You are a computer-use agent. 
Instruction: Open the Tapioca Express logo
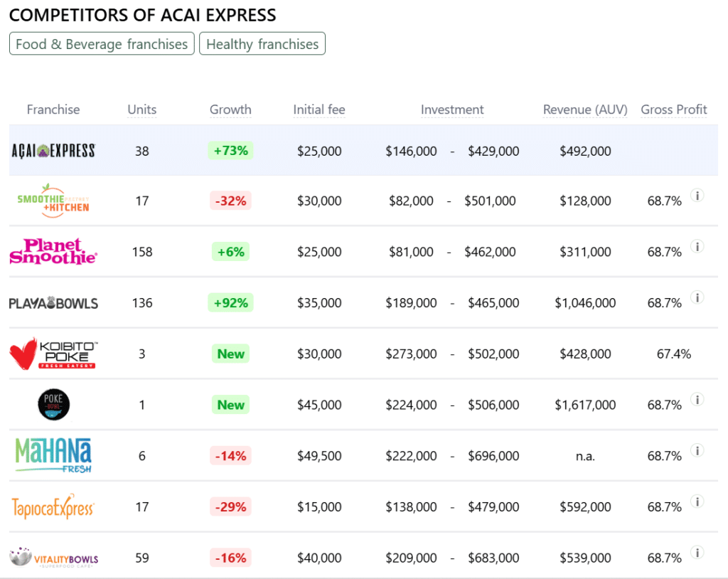(53, 506)
